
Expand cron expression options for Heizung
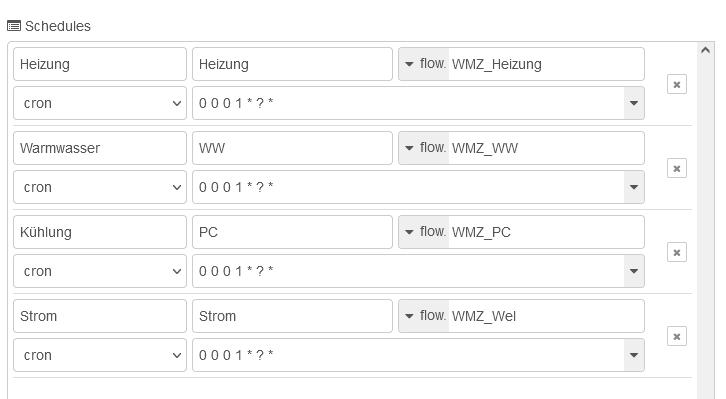[634, 103]
